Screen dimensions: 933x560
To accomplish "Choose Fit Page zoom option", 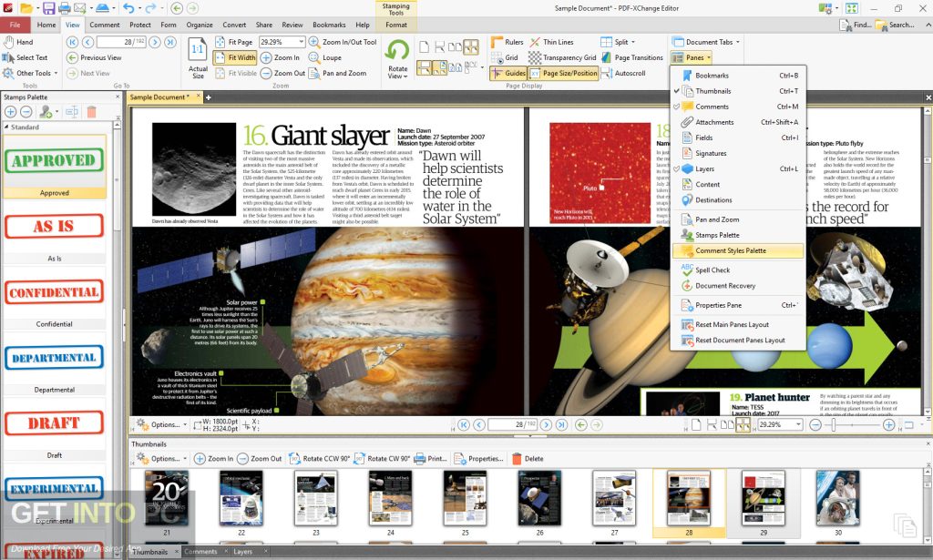I will coord(234,42).
